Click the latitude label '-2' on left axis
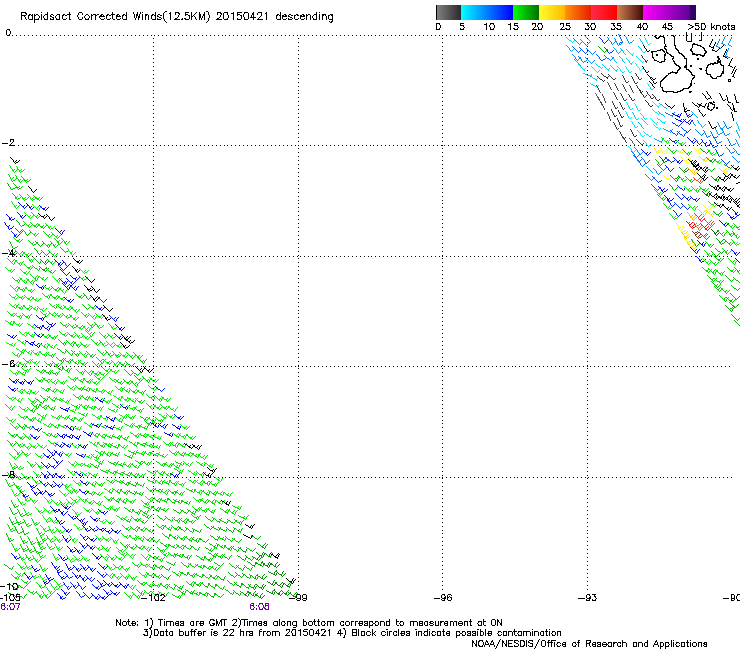The height and width of the screenshot is (650, 740). coord(8,143)
